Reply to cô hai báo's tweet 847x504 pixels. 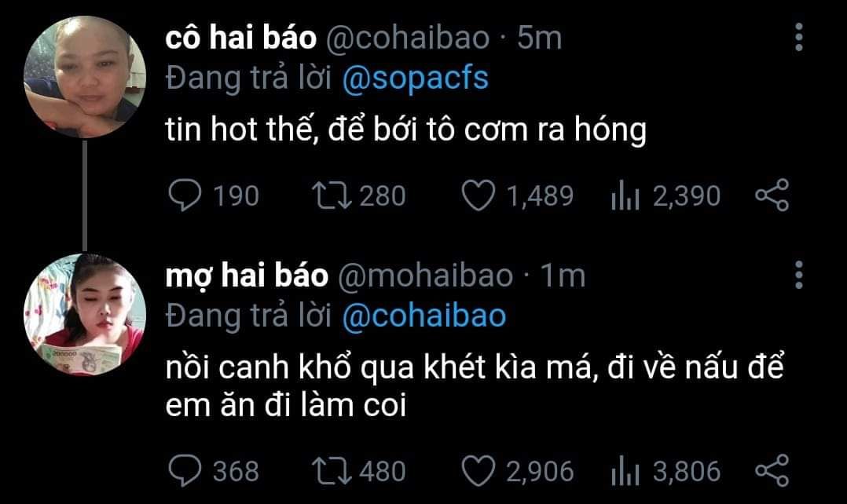(185, 195)
